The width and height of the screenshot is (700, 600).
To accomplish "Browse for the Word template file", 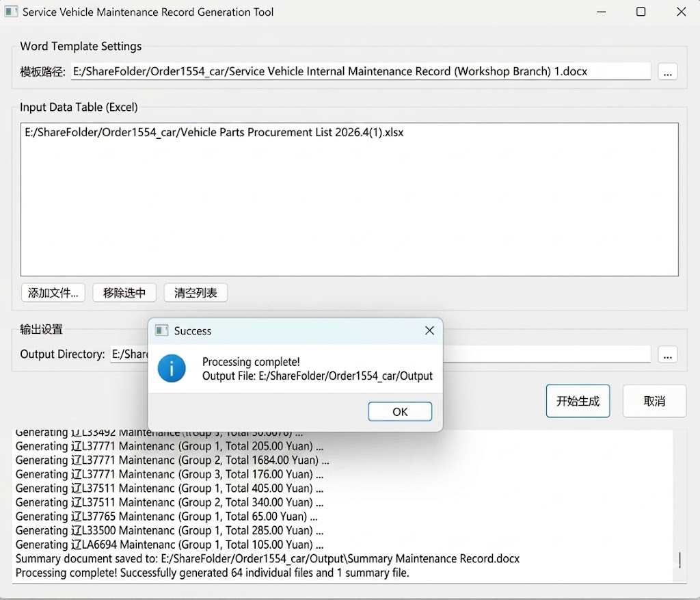I will point(668,72).
